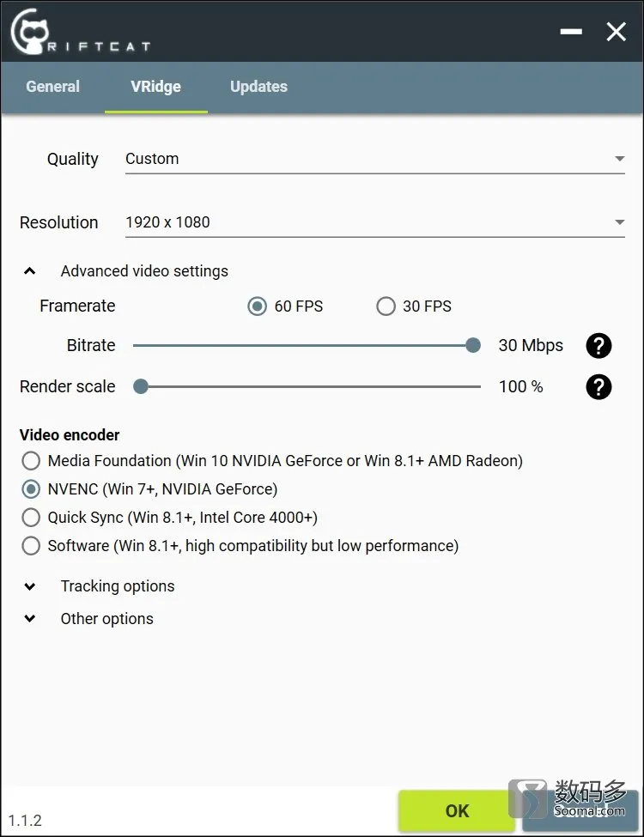
Task: Switch to the General tab
Action: (53, 87)
